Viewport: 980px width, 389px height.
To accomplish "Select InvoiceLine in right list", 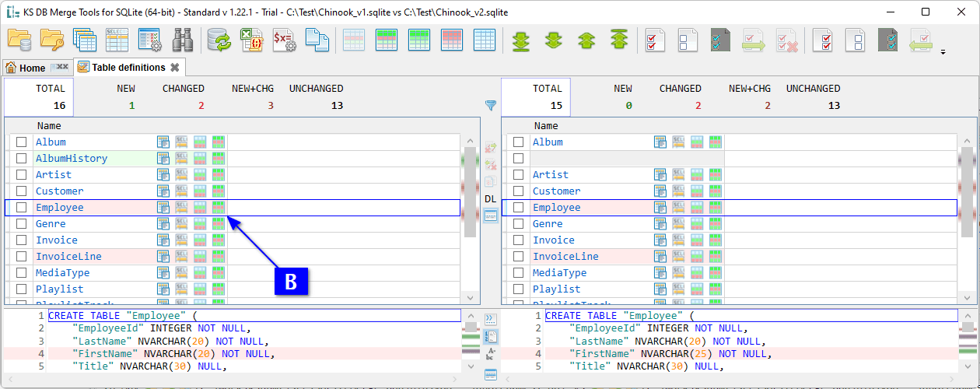I will 565,257.
